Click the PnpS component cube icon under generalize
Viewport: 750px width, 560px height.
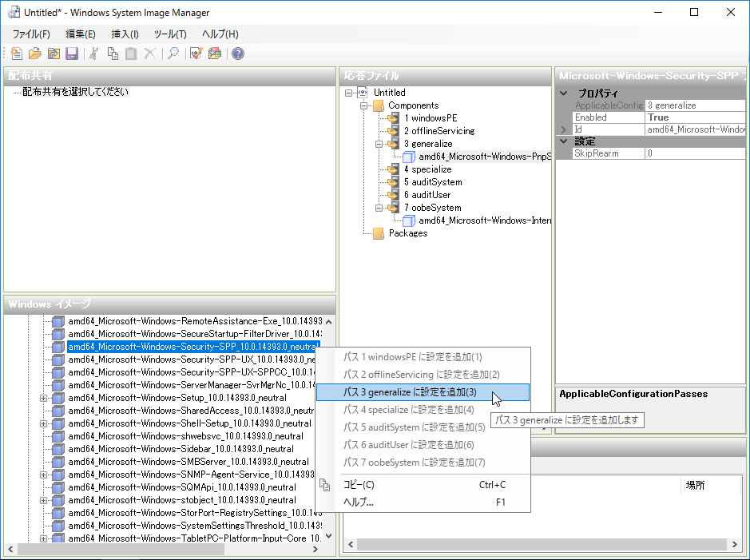(x=408, y=157)
